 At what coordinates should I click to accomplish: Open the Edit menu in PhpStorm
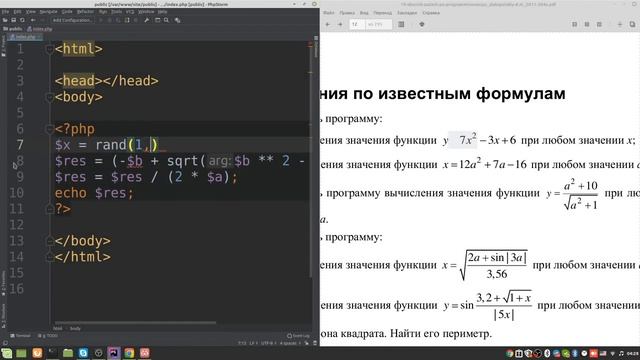(17, 12)
